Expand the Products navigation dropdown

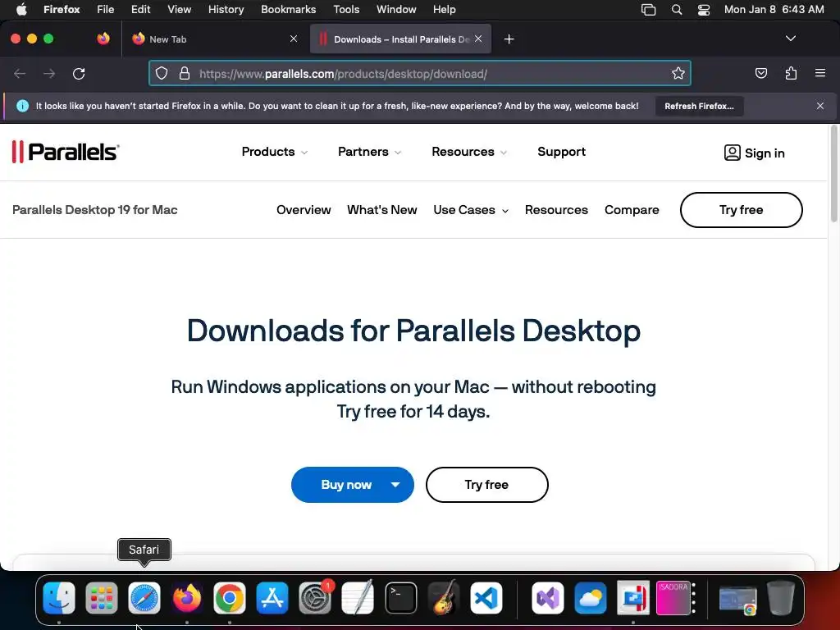pos(274,152)
